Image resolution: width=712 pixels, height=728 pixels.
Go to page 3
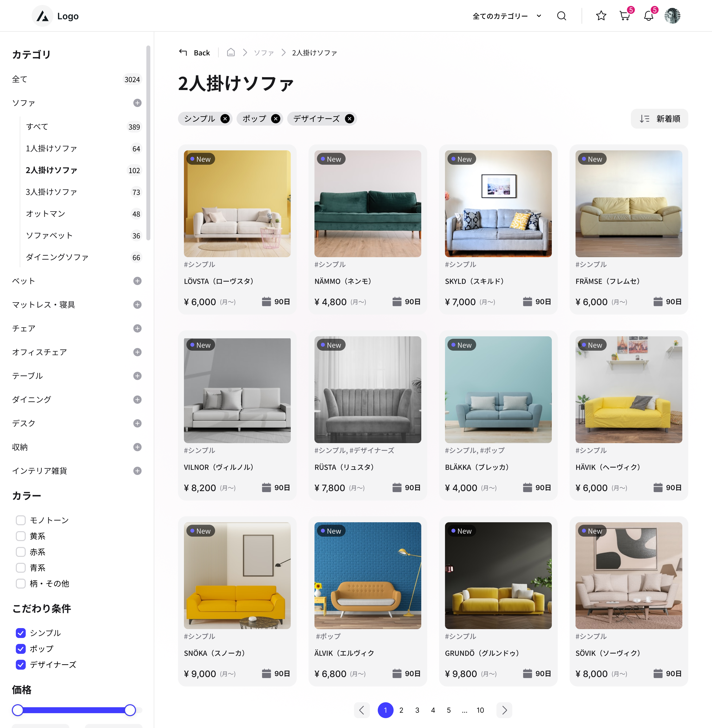tap(417, 710)
